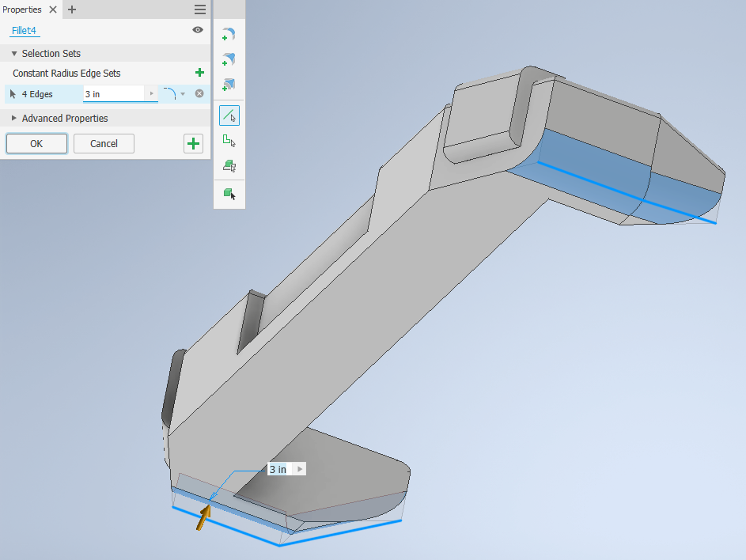The image size is (746, 560).
Task: Select the 4 Edges selector arrow
Action: click(13, 94)
